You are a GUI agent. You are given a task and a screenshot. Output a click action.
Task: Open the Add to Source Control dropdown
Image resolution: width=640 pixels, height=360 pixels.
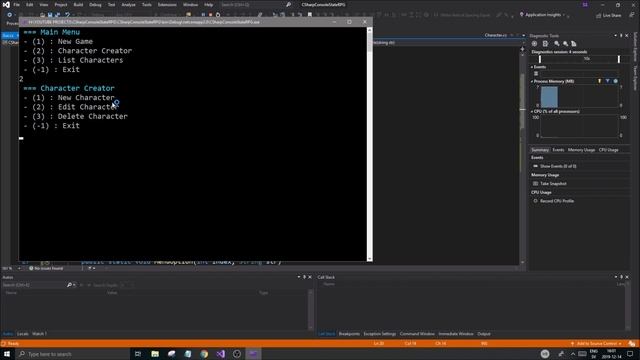click(x=620, y=344)
